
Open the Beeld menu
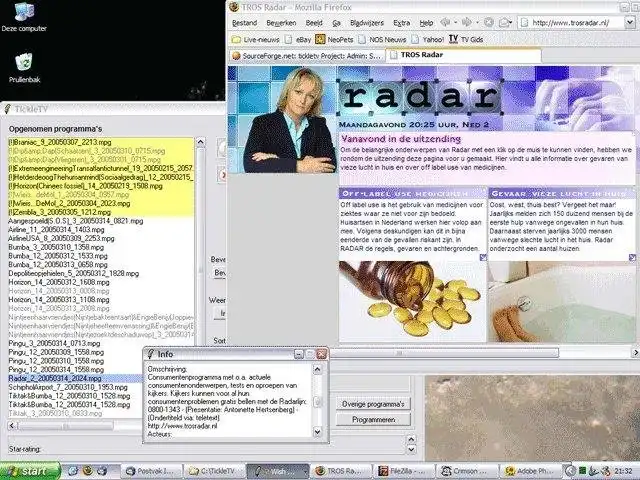(314, 23)
